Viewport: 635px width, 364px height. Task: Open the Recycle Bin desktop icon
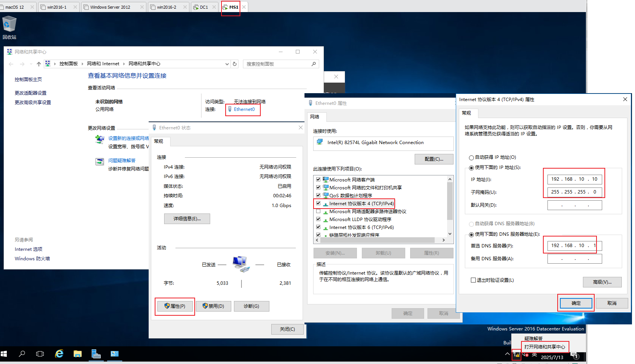[9, 28]
